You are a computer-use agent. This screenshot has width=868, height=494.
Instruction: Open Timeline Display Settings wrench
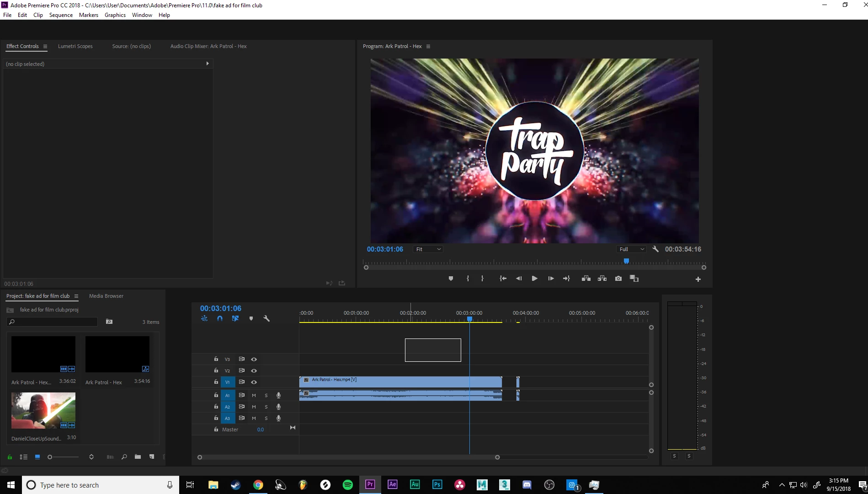pyautogui.click(x=266, y=318)
